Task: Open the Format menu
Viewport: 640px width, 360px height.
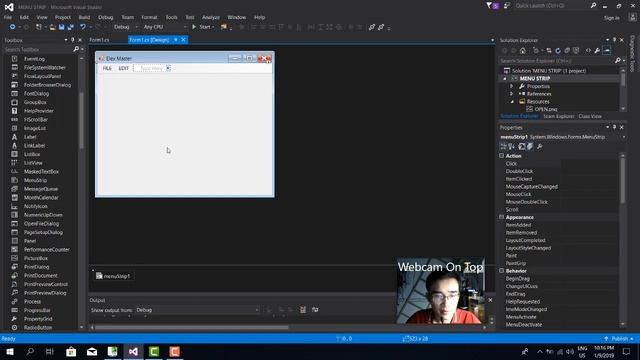Action: [149, 17]
